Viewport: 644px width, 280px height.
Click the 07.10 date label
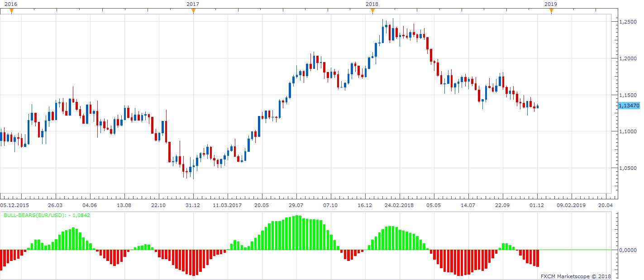(330, 205)
